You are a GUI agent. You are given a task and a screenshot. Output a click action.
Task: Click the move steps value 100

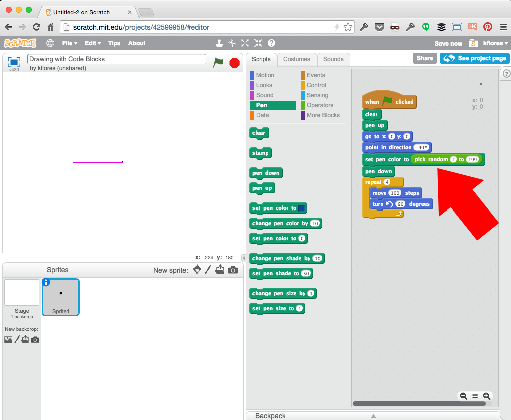[395, 193]
